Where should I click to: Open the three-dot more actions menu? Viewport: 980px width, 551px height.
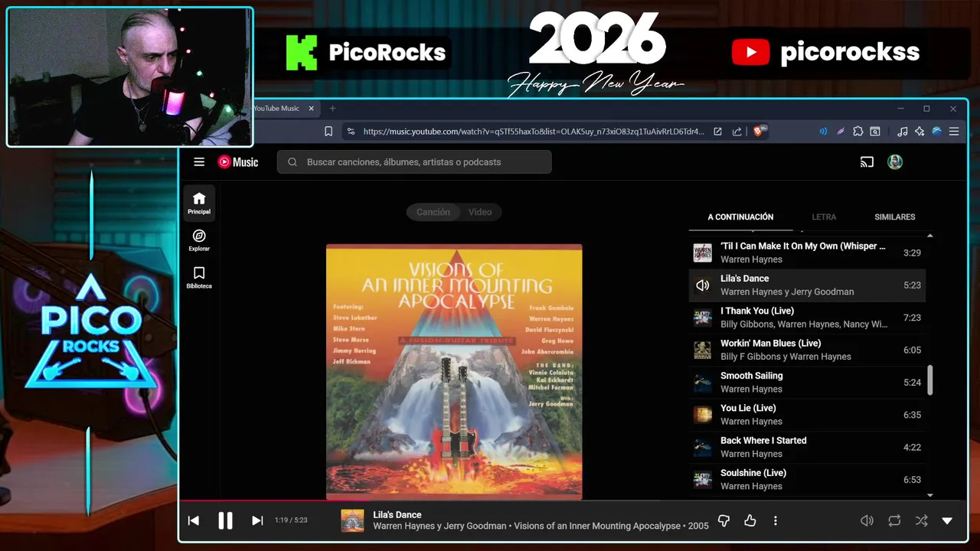(x=775, y=520)
